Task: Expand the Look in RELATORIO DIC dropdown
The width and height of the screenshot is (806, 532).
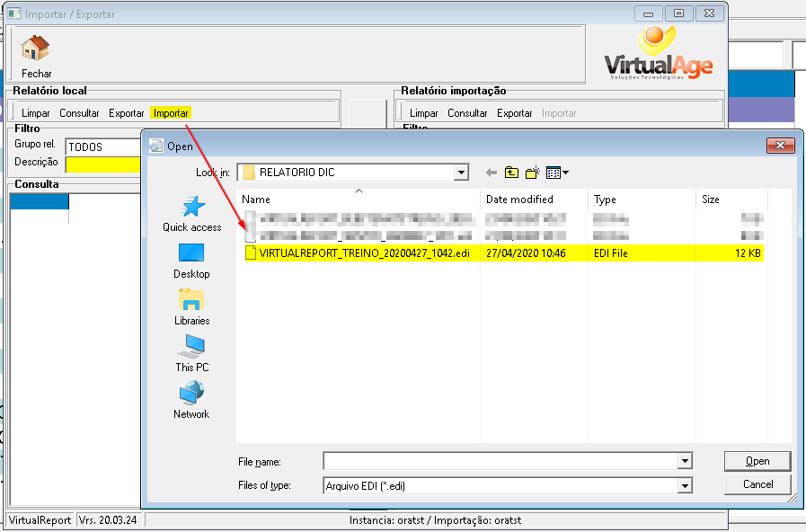Action: tap(461, 173)
